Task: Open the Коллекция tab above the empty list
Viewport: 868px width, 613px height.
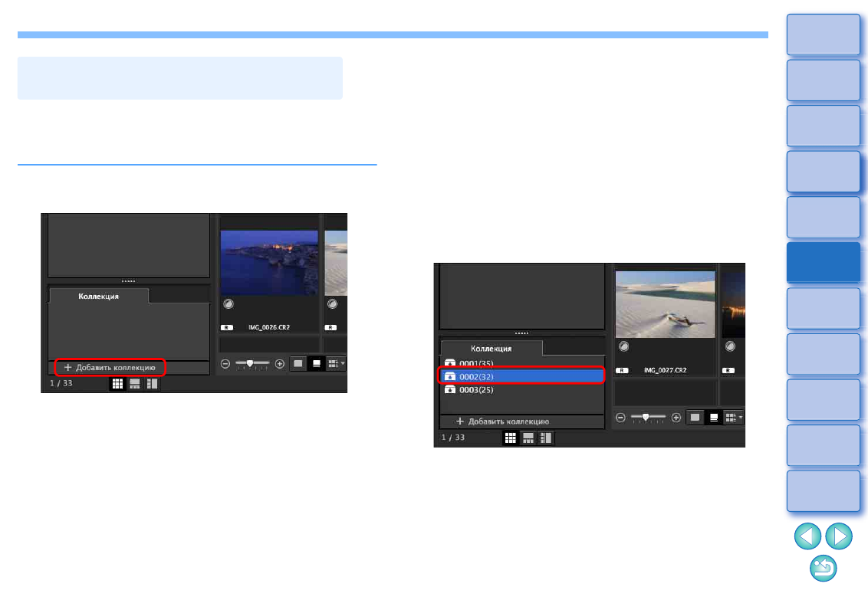Action: click(x=99, y=296)
